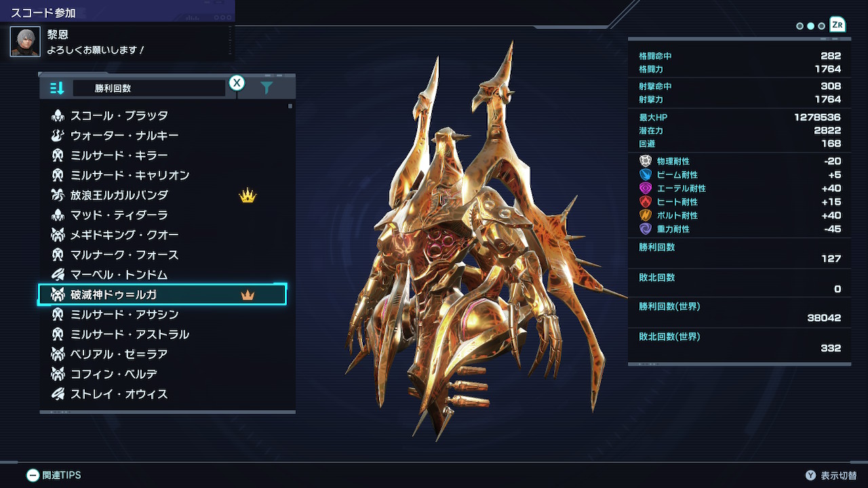Click the gold crown on 放浪王ルガルバンダ
Viewport: 868px width, 488px height.
coord(248,196)
